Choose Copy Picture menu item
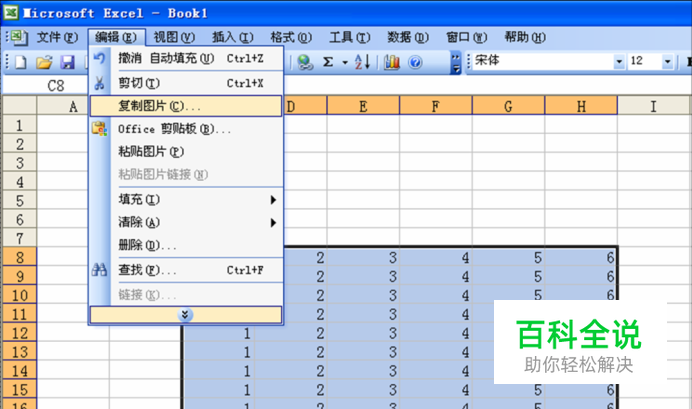 (185, 106)
